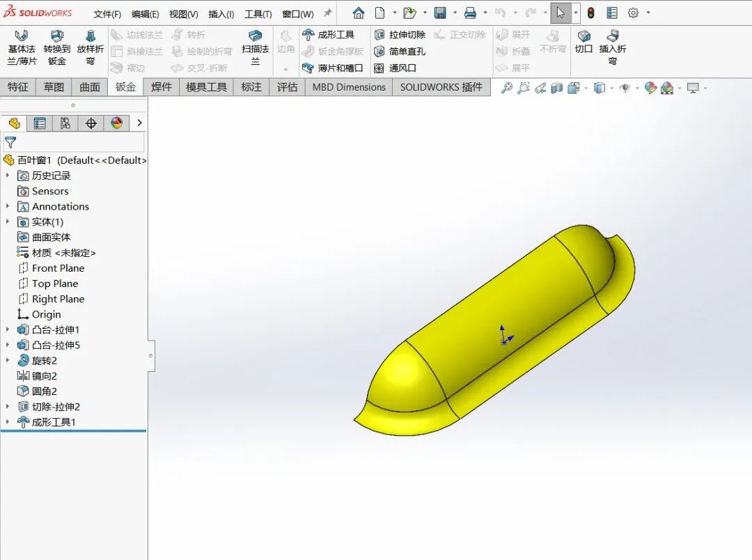Select Front Plane in the feature tree
This screenshot has width=752, height=560.
pos(58,268)
